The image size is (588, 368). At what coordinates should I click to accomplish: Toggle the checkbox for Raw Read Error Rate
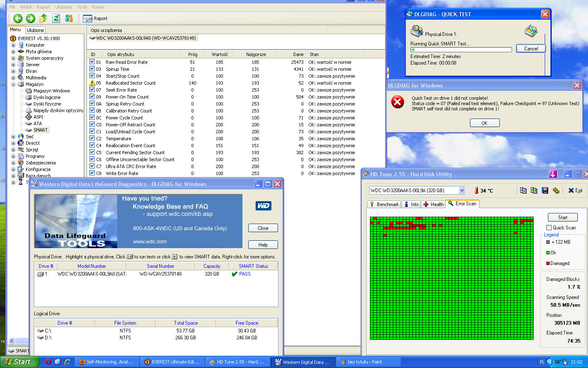pyautogui.click(x=92, y=62)
